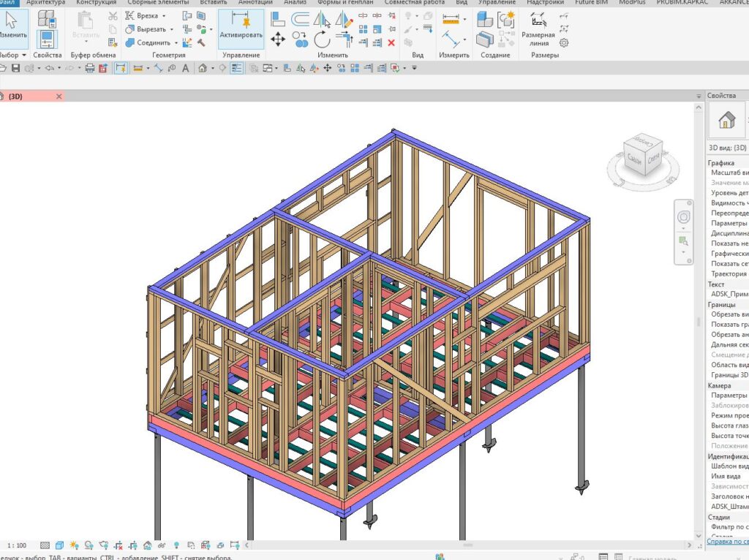Click the Активировать button
The width and height of the screenshot is (749, 560).
coord(241,29)
